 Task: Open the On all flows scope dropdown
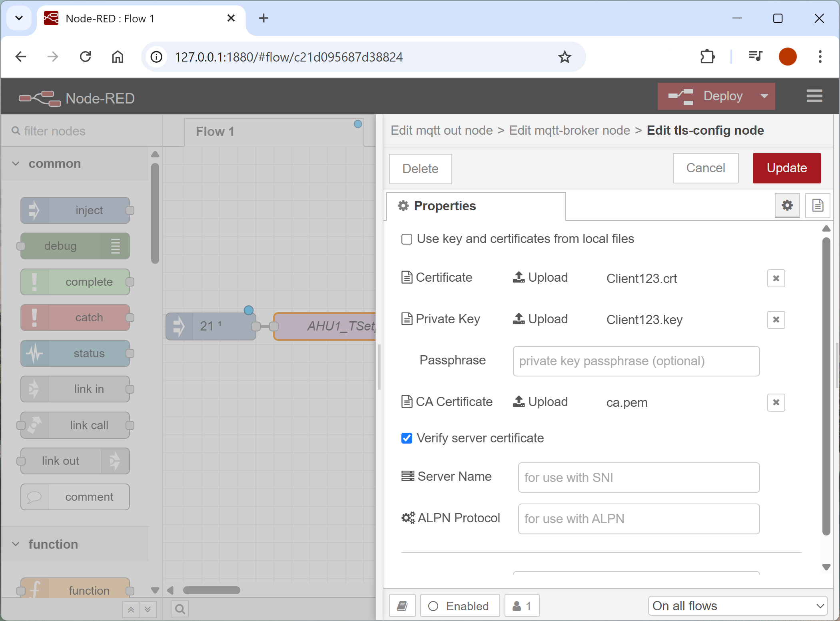click(x=737, y=606)
